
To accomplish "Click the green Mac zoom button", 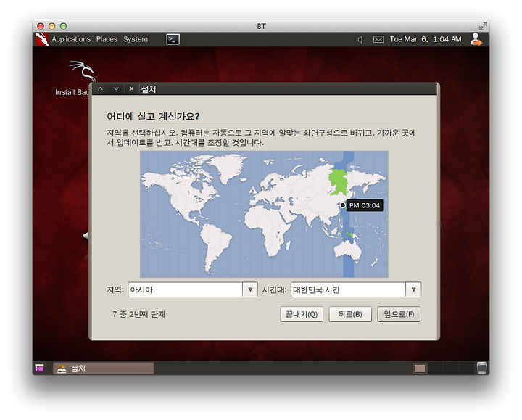I will tap(63, 26).
